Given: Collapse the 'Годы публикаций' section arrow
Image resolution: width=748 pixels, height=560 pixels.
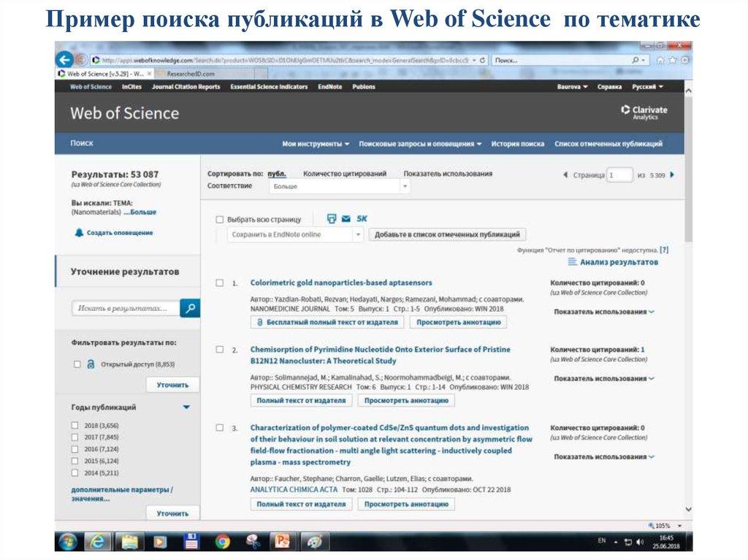Looking at the screenshot, I should pyautogui.click(x=186, y=407).
